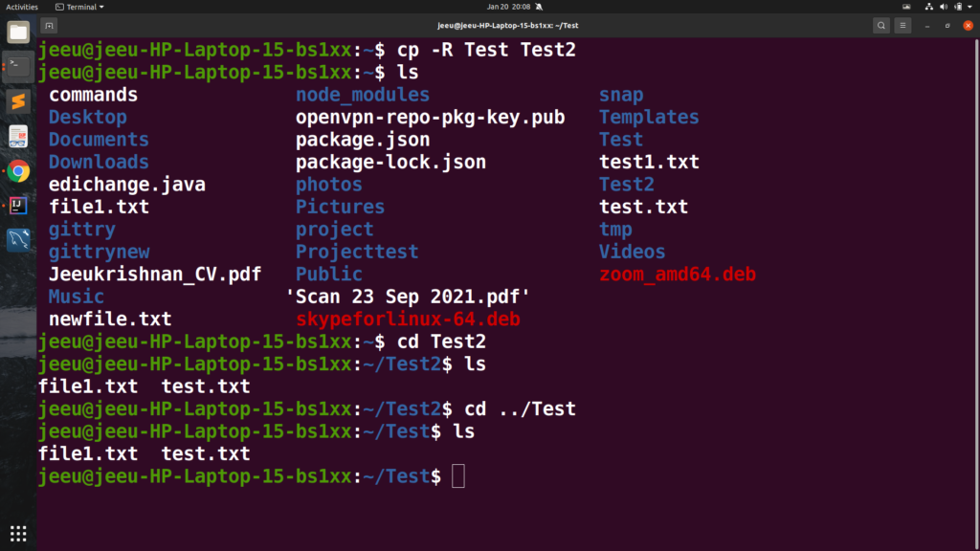Show the Applications grid
The height and width of the screenshot is (551, 980).
click(18, 533)
